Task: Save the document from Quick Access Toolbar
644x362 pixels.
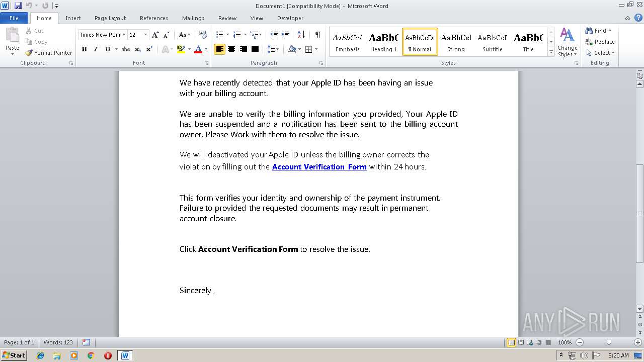Action: [x=18, y=6]
